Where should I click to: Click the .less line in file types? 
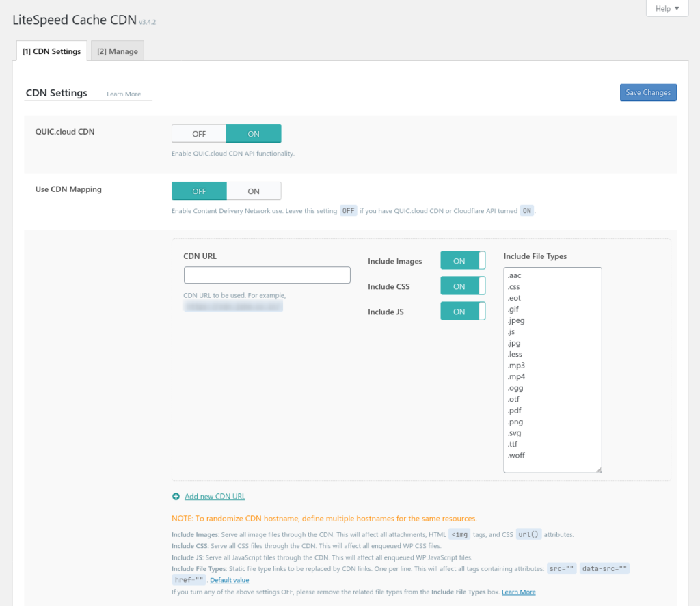coord(515,354)
